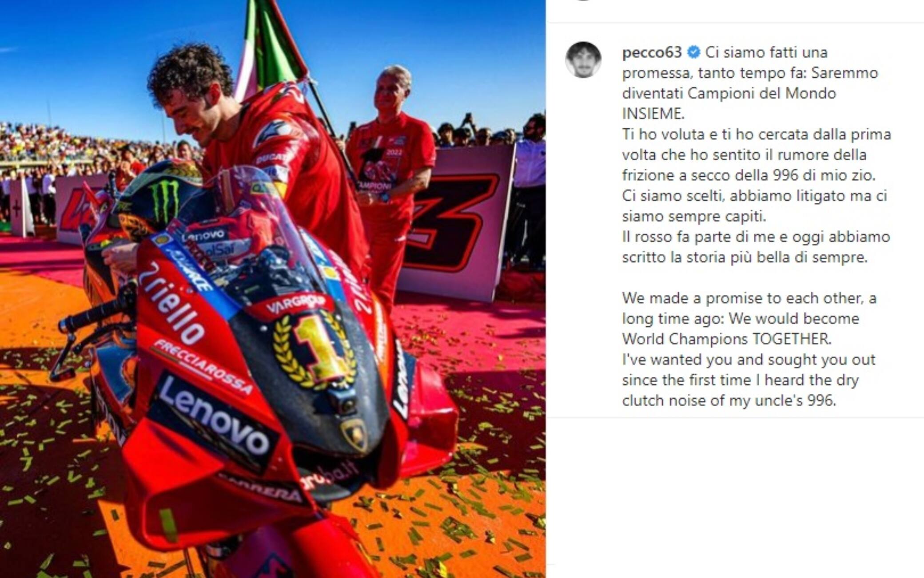Click the green Monster logo on the helmet
The width and height of the screenshot is (924, 578).
[165, 200]
